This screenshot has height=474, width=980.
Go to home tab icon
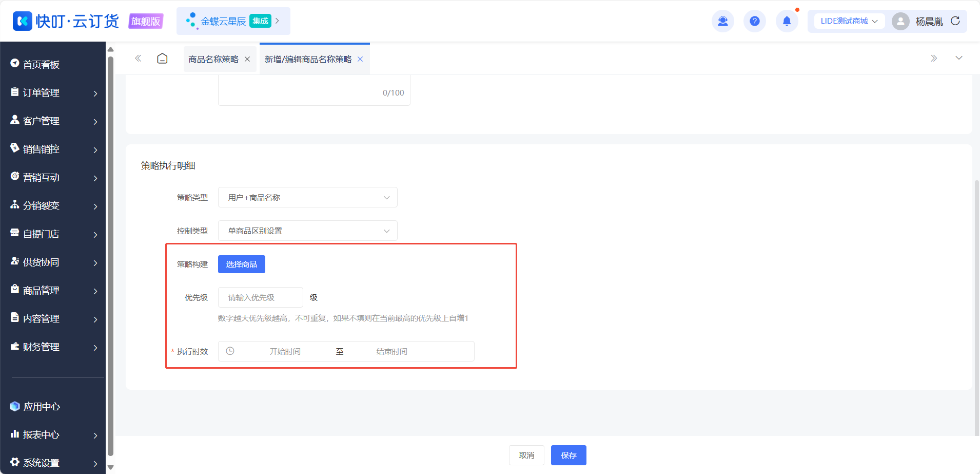(x=162, y=59)
